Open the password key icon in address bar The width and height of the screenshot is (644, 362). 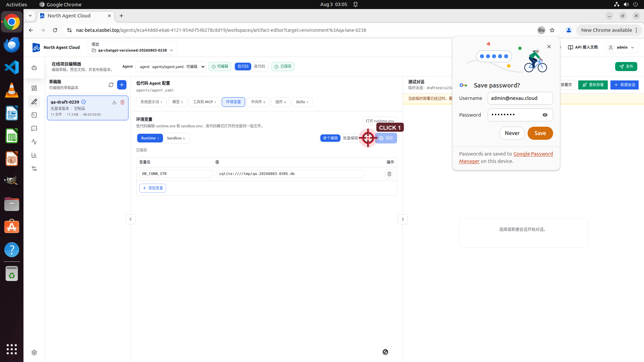coord(541,30)
